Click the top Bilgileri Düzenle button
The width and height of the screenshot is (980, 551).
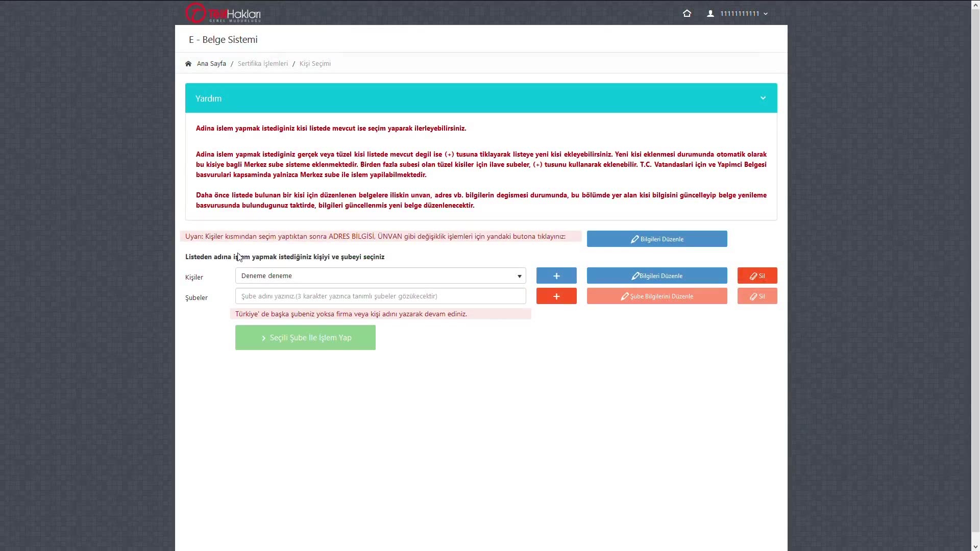(657, 239)
